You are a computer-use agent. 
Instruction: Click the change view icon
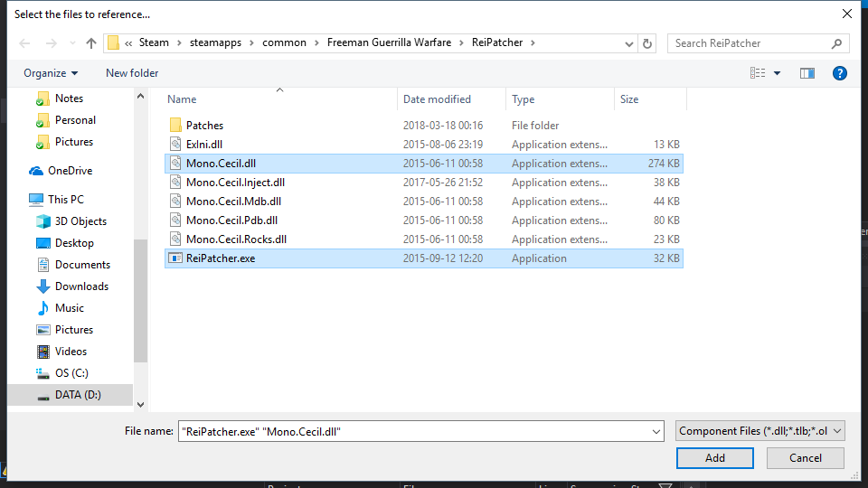758,73
